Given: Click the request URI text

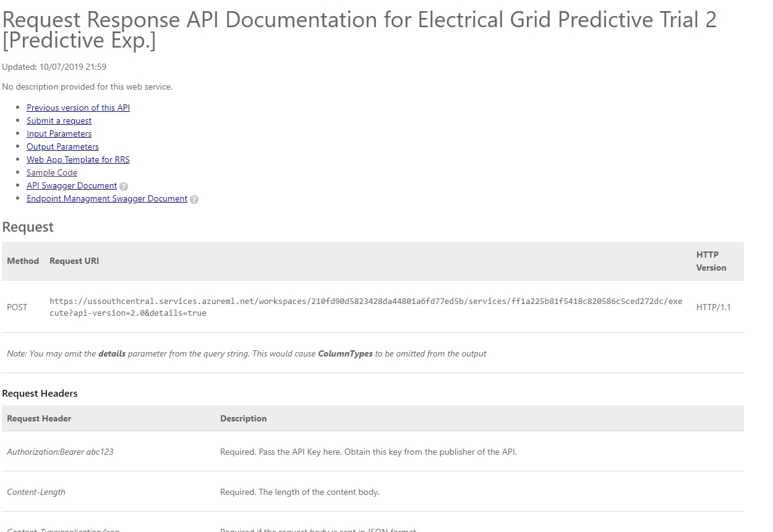Looking at the screenshot, I should [x=366, y=307].
